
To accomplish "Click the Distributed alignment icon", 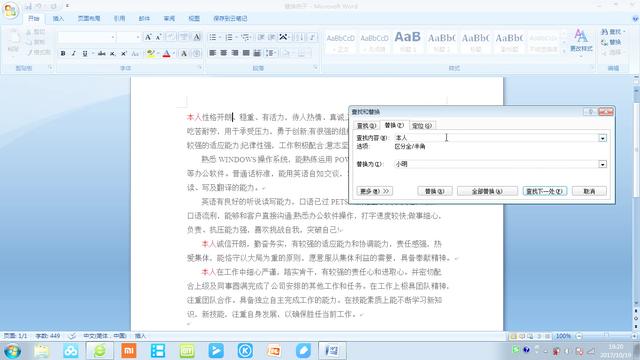I will pos(257,53).
